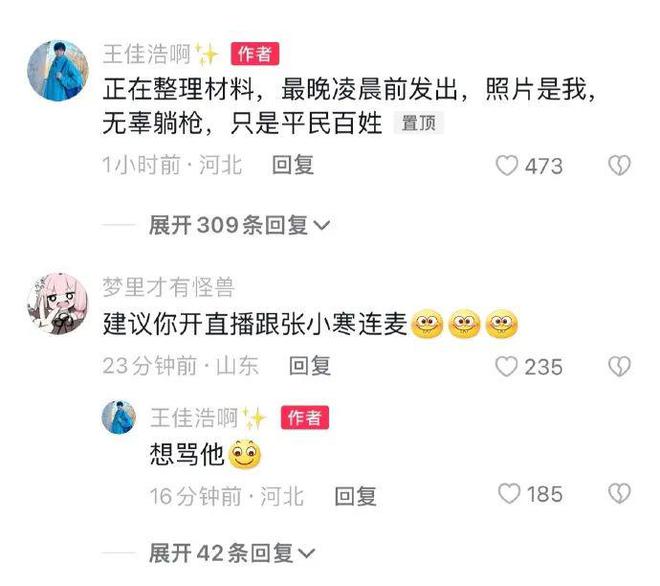Open small 王佳浩啊 avatar in reply
The width and height of the screenshot is (660, 586).
pos(119,417)
